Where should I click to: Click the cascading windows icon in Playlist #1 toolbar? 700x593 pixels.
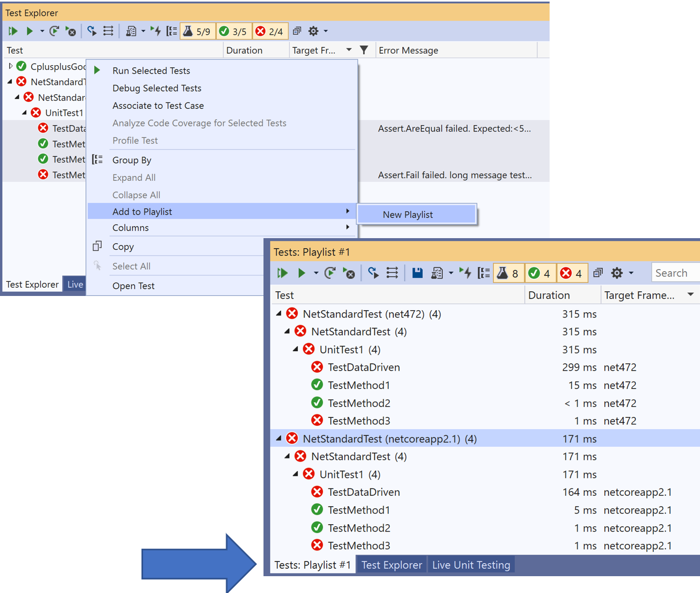(598, 273)
